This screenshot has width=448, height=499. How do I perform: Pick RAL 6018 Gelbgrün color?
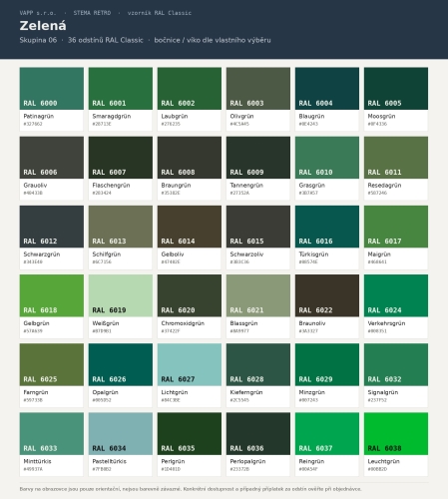pyautogui.click(x=52, y=295)
